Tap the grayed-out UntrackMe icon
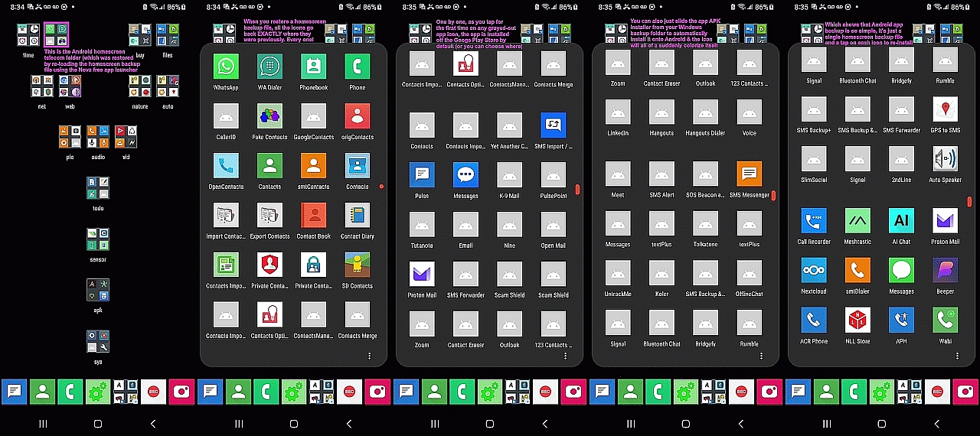 [x=618, y=273]
